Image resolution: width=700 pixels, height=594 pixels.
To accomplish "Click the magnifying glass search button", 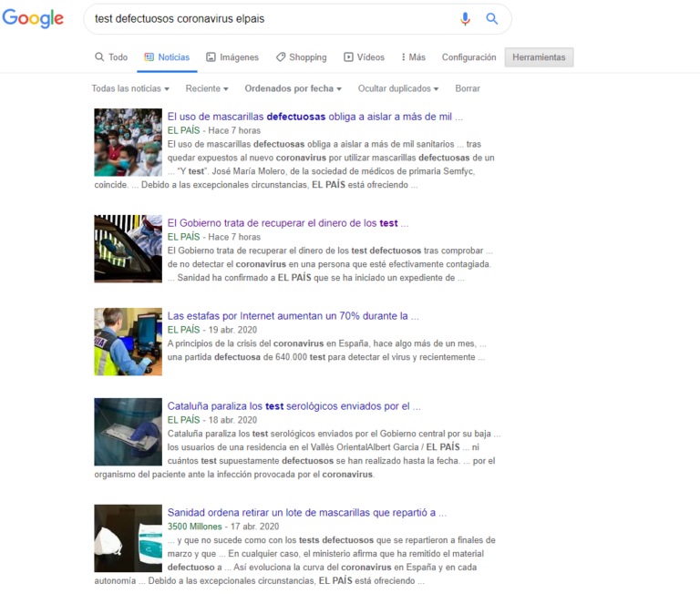I will coord(492,19).
